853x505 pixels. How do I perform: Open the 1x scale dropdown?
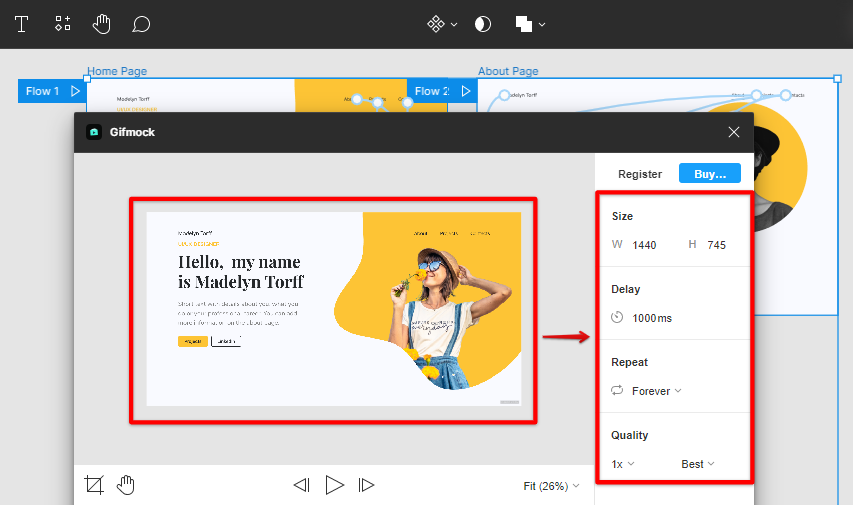[623, 464]
